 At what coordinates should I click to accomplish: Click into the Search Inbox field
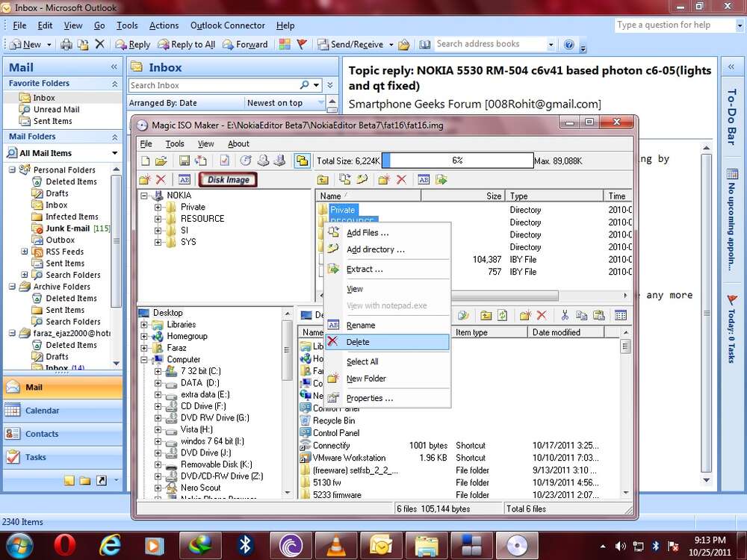(x=214, y=85)
